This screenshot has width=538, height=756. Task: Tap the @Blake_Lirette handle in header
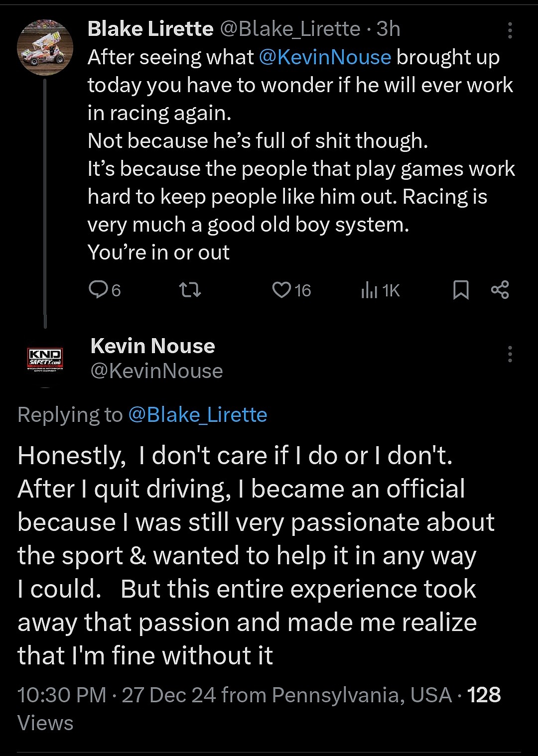[290, 29]
